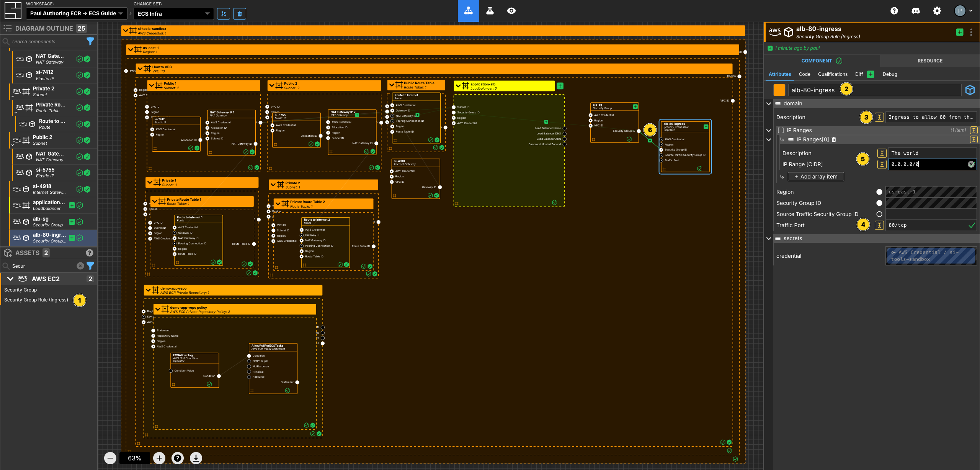Click Add array item button in IP Ranges
The image size is (980, 470).
(817, 176)
